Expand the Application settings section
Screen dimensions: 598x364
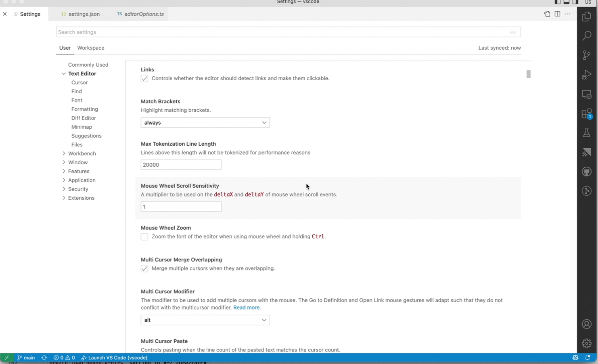click(x=64, y=180)
